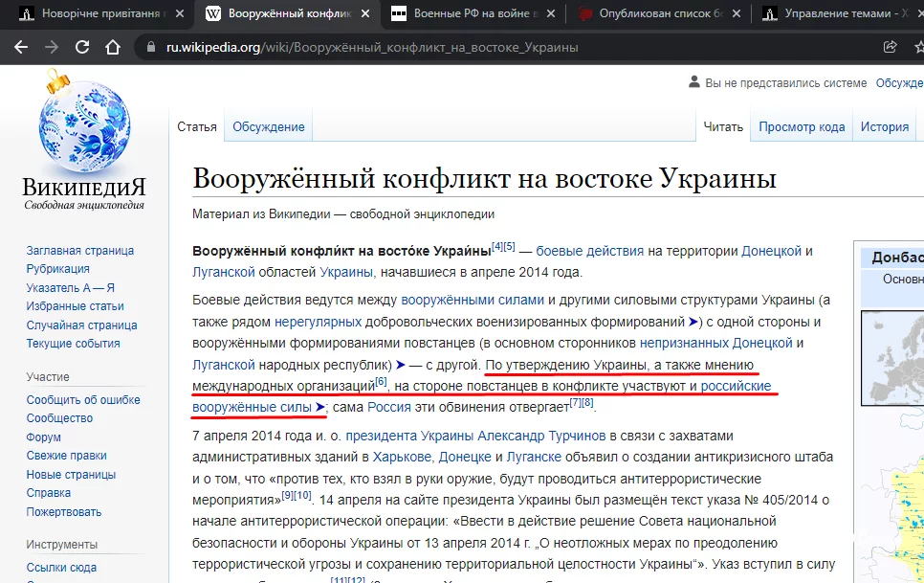
Task: Click the browser back navigation arrow
Action: (21, 45)
